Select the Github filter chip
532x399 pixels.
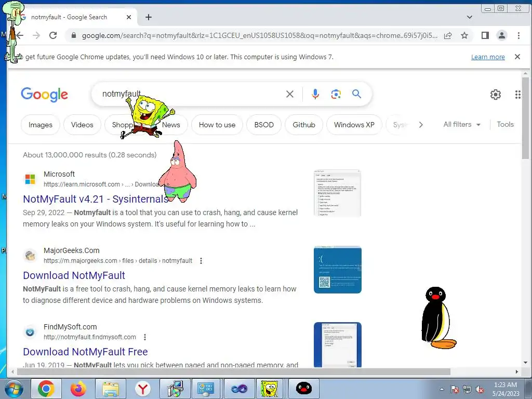point(304,125)
